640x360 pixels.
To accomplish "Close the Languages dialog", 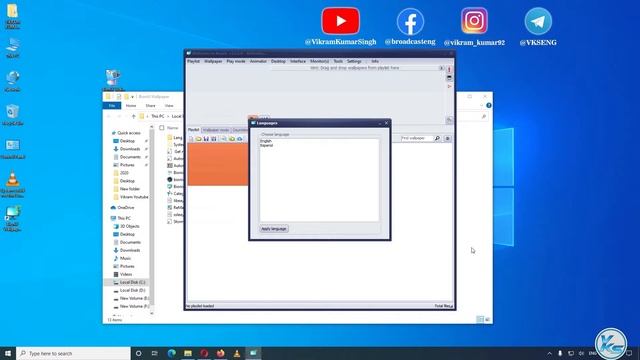I will click(386, 123).
